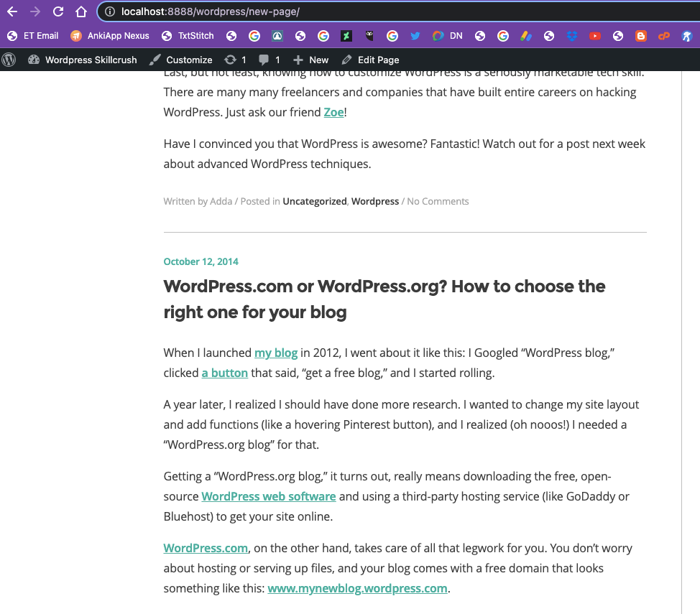Click the No Comments text

click(438, 201)
